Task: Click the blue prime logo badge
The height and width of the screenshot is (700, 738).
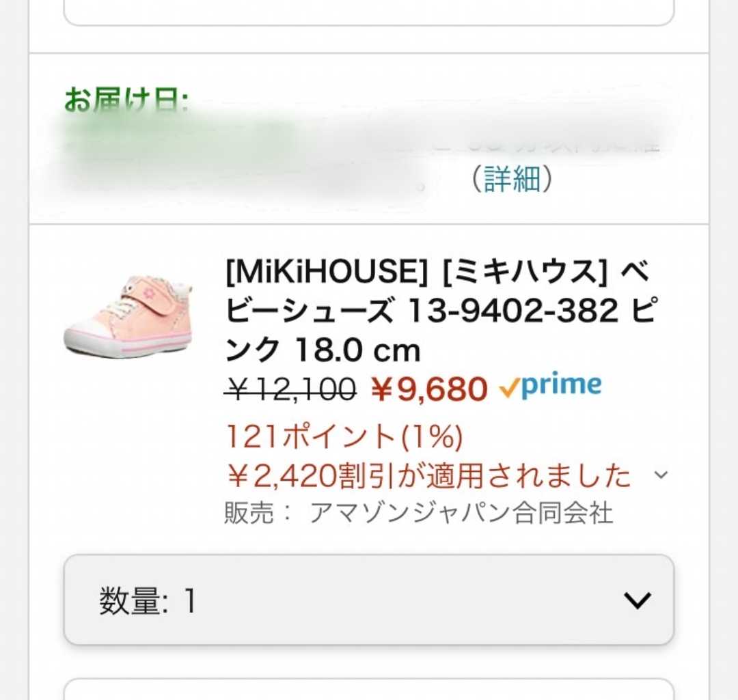Action: (x=561, y=386)
